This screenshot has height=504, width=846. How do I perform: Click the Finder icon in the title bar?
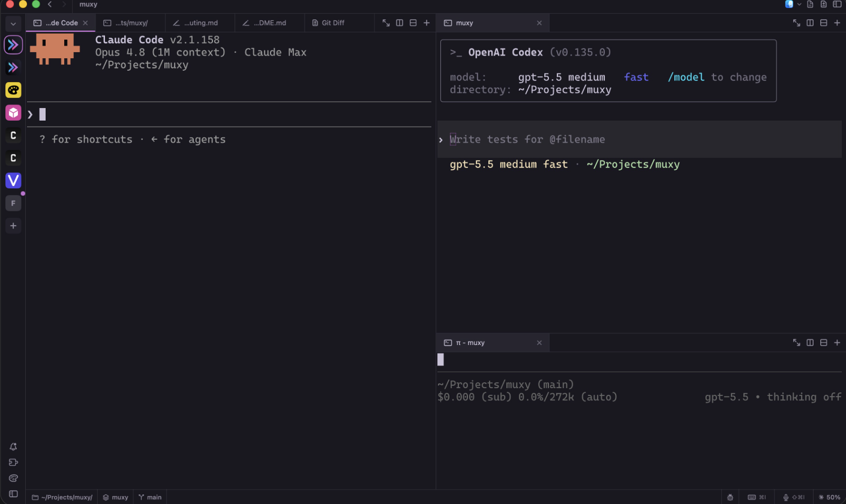tap(790, 4)
